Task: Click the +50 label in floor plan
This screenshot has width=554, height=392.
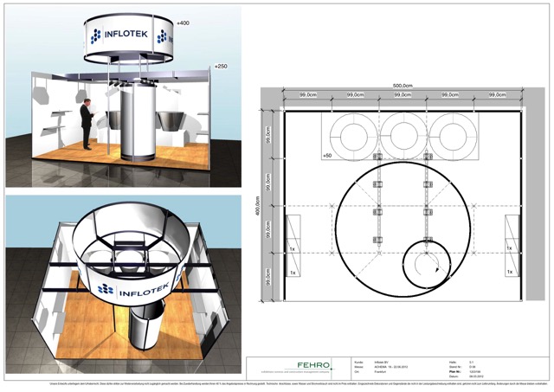Action: 327,155
